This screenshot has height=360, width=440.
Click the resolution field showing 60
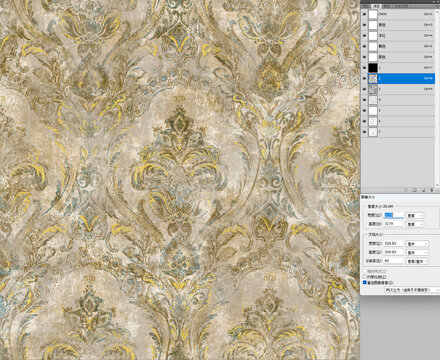394,261
